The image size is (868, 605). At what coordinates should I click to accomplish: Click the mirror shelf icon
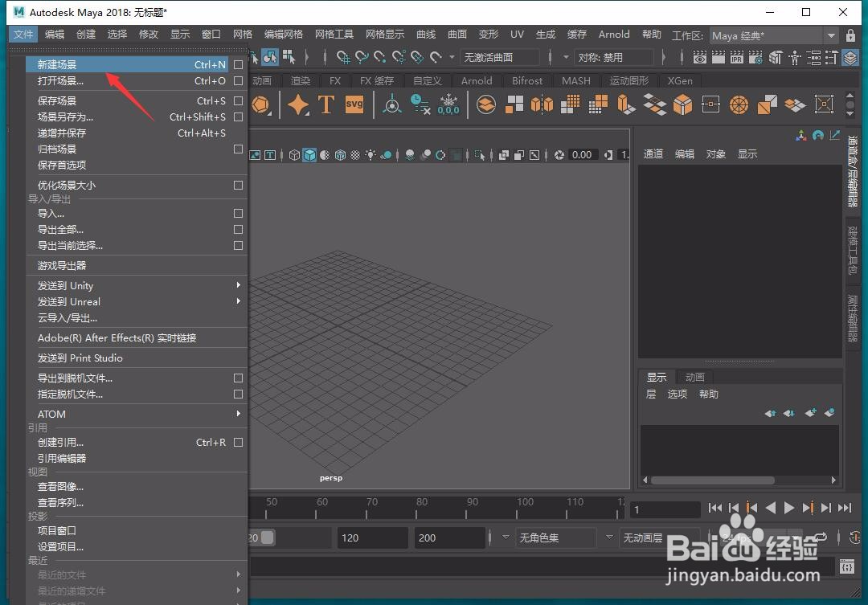point(542,104)
